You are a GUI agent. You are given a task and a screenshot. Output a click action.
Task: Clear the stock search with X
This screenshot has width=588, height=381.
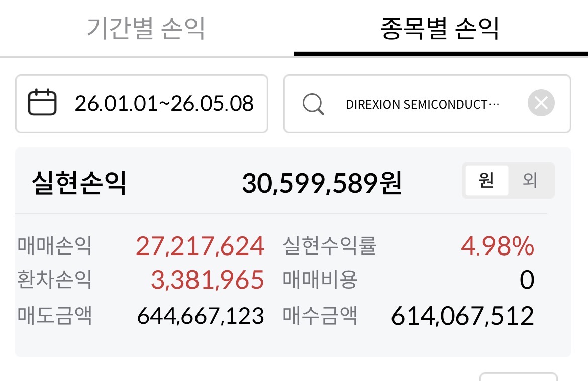click(x=541, y=103)
